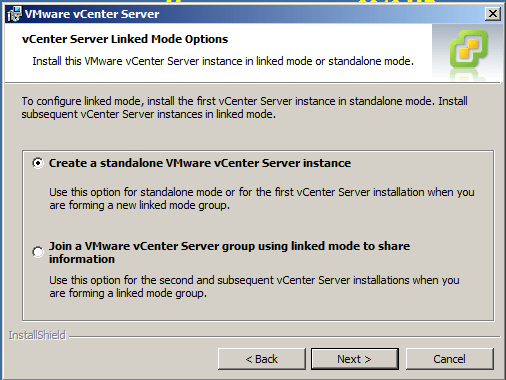Proceed with the Next button

coord(355,359)
